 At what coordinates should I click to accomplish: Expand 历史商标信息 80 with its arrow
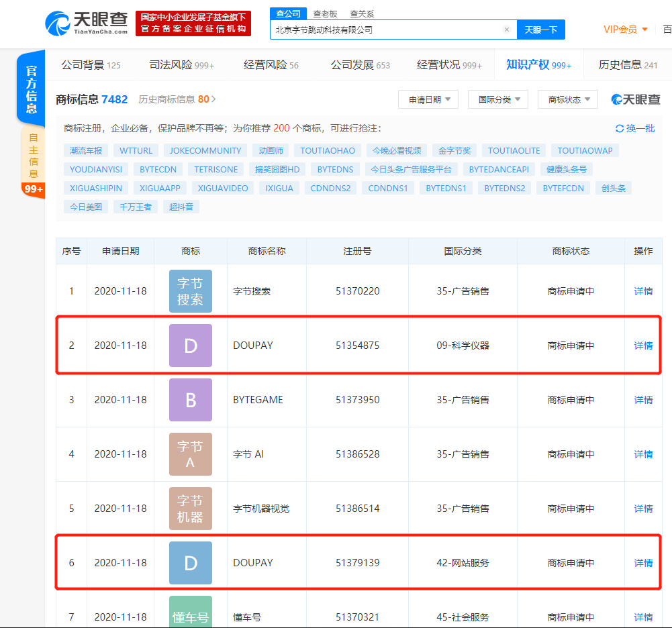[177, 99]
